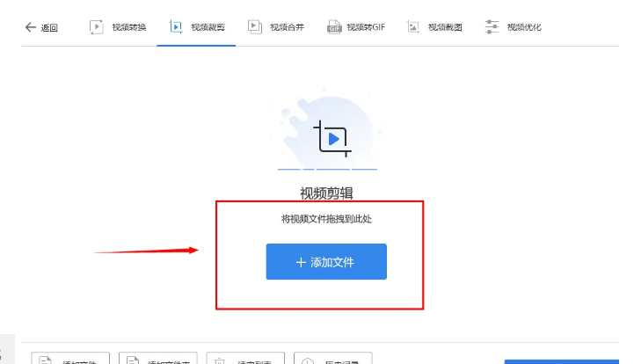Click the GIF file icon for 视频转GIF
The image size is (634, 364).
[334, 27]
